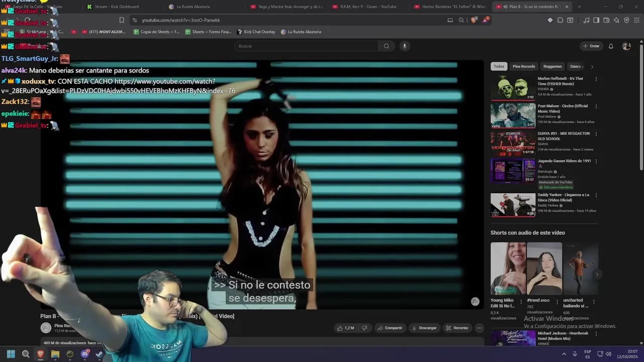
Task: Click the tab search toolbar icon
Action: click(570, 20)
